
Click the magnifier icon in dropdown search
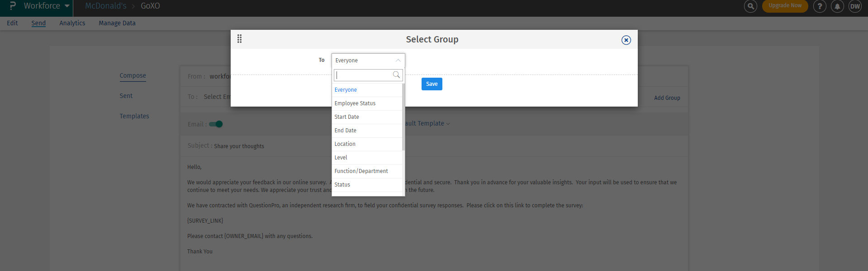tap(396, 75)
